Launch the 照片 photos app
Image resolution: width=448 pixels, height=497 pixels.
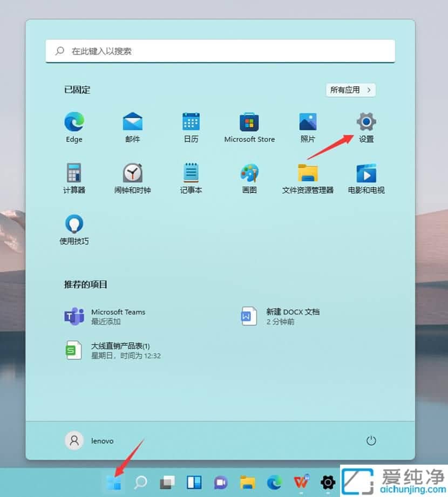click(x=308, y=127)
